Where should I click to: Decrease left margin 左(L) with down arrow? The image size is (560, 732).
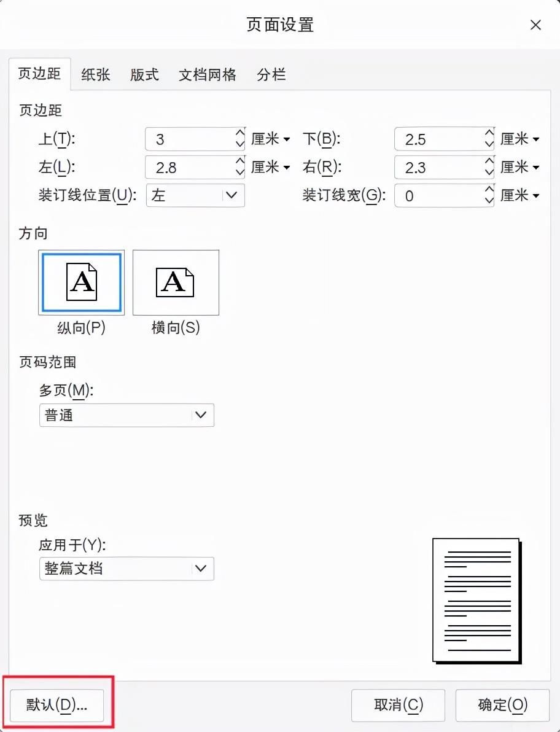pos(240,173)
